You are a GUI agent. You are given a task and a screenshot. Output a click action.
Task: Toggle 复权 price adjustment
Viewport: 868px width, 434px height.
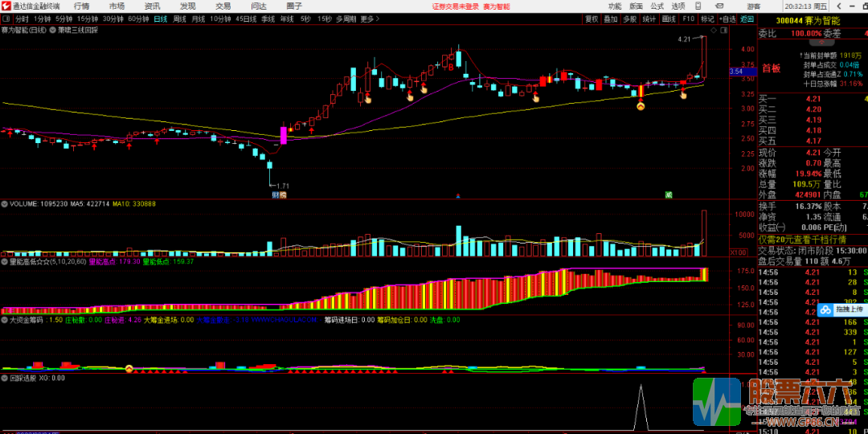click(x=592, y=18)
